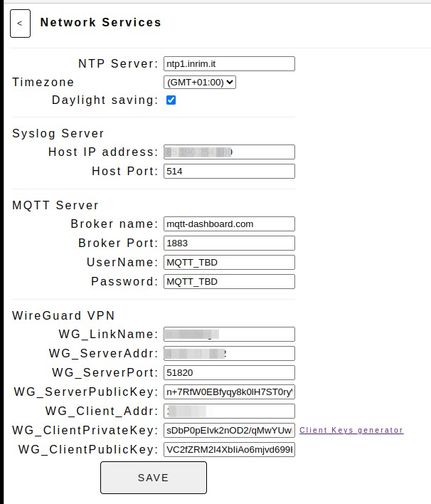Click the WG_ClientPublicKey field

pos(229,450)
